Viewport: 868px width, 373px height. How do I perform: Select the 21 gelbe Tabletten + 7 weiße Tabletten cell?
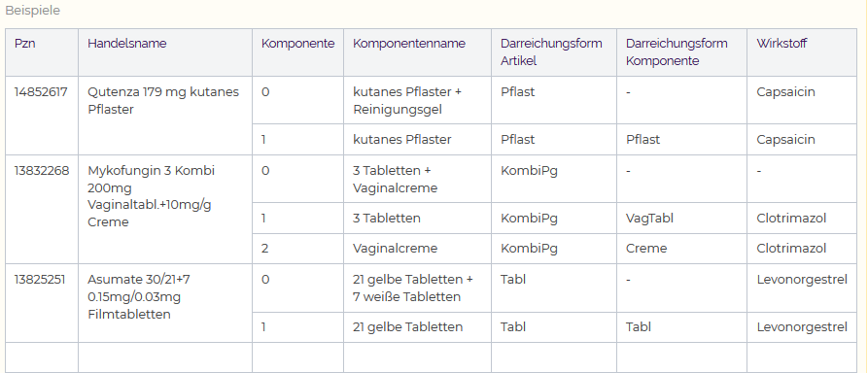[x=417, y=288]
